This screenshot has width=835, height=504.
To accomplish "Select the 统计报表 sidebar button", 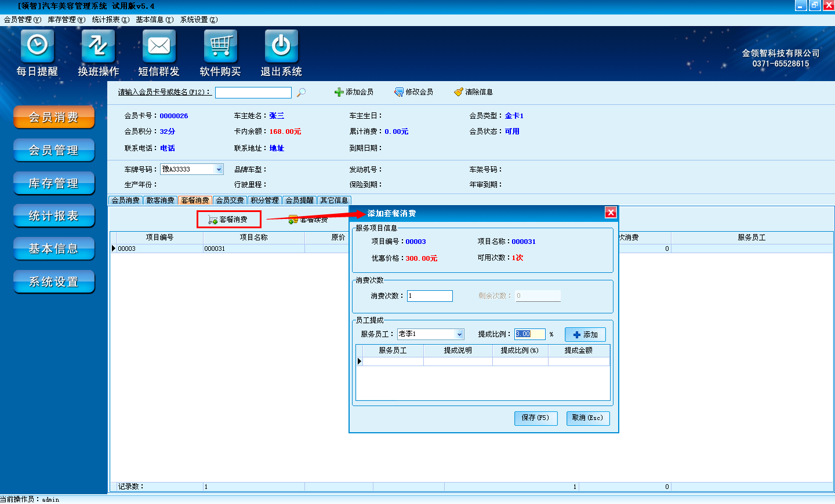I will (54, 216).
